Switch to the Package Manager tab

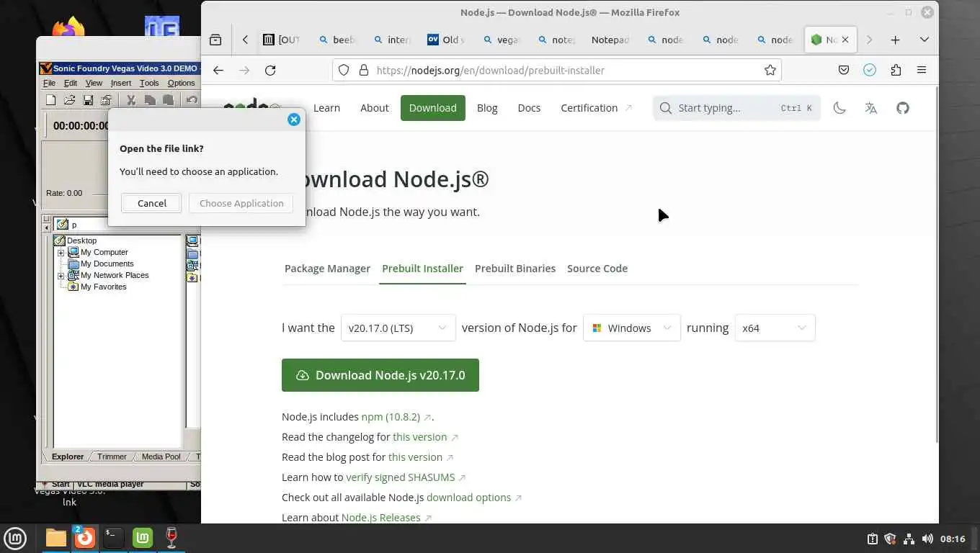pos(327,269)
